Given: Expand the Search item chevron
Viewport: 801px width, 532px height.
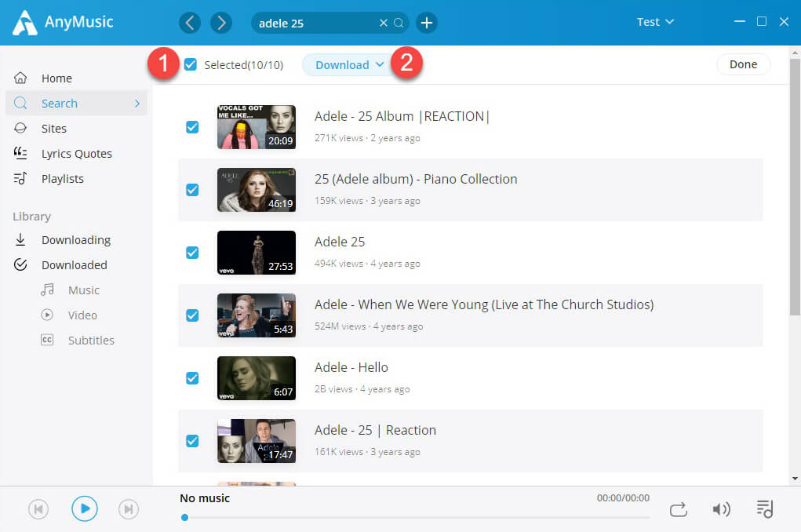Looking at the screenshot, I should (x=137, y=104).
